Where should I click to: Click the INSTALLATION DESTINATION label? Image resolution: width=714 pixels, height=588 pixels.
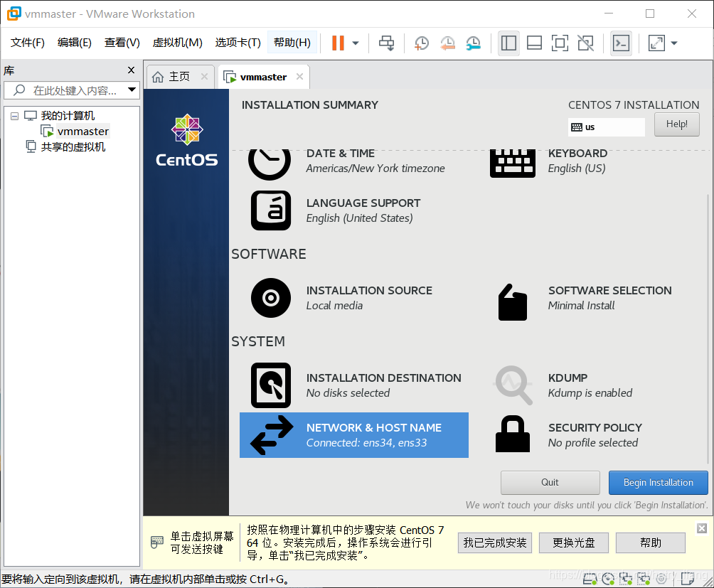pos(383,378)
